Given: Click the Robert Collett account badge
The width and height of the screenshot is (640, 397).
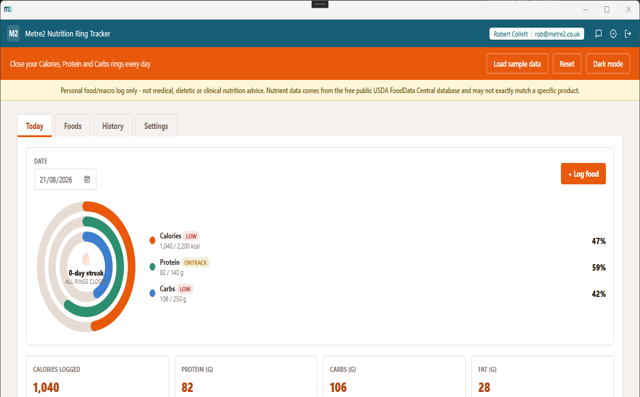Looking at the screenshot, I should point(536,34).
